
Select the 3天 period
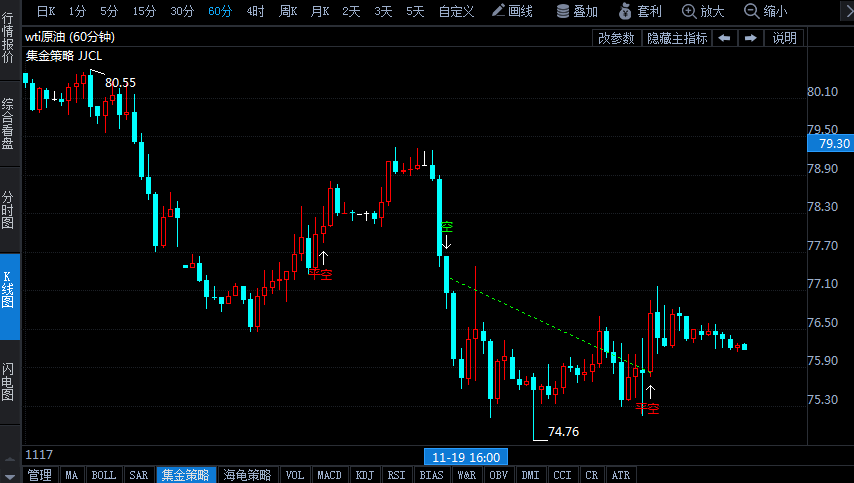click(x=383, y=11)
